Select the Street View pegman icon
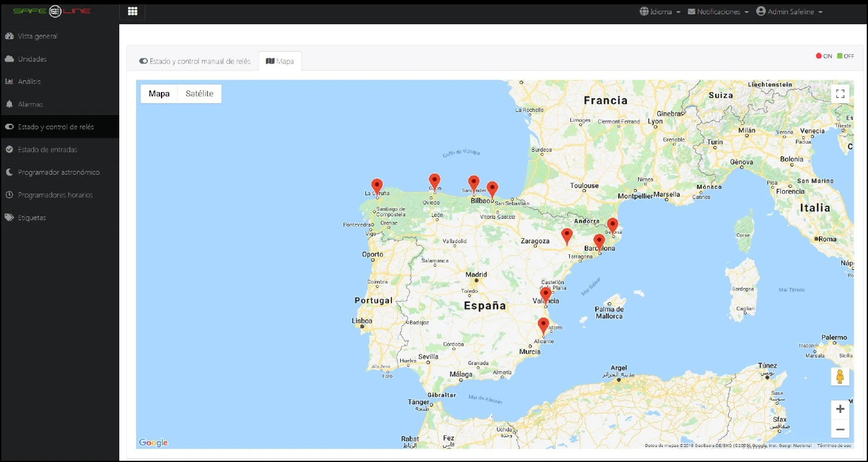Screen dimensions: 868x462 click(840, 377)
